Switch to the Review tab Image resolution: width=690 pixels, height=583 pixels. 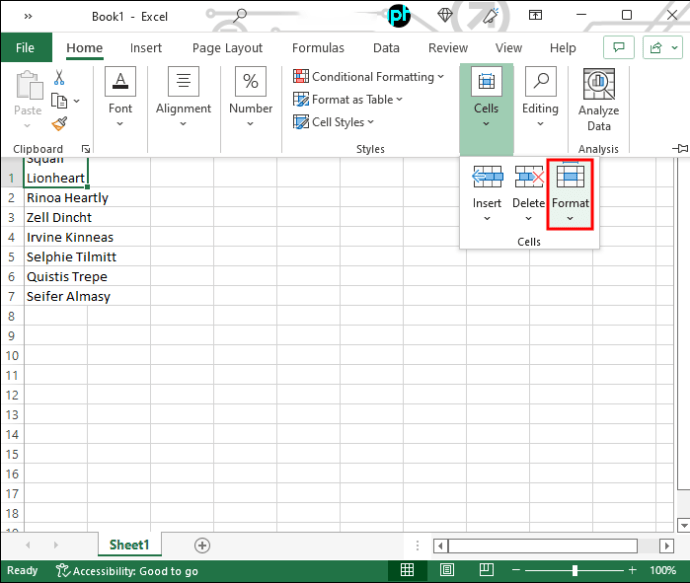point(448,48)
